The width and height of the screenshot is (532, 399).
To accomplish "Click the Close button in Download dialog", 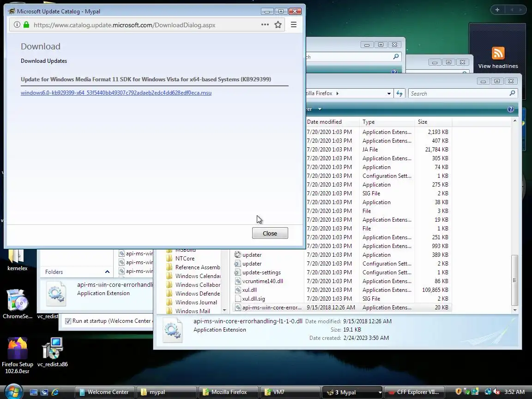I will click(x=270, y=233).
